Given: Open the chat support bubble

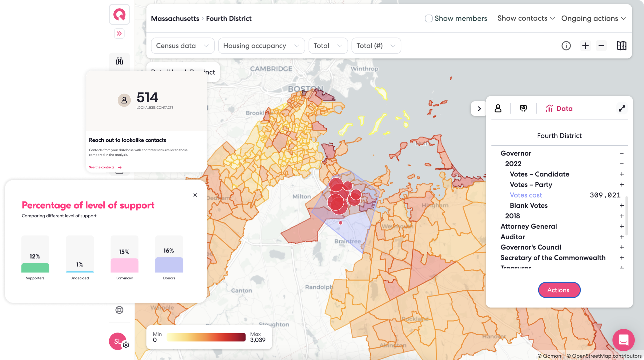Looking at the screenshot, I should (623, 340).
